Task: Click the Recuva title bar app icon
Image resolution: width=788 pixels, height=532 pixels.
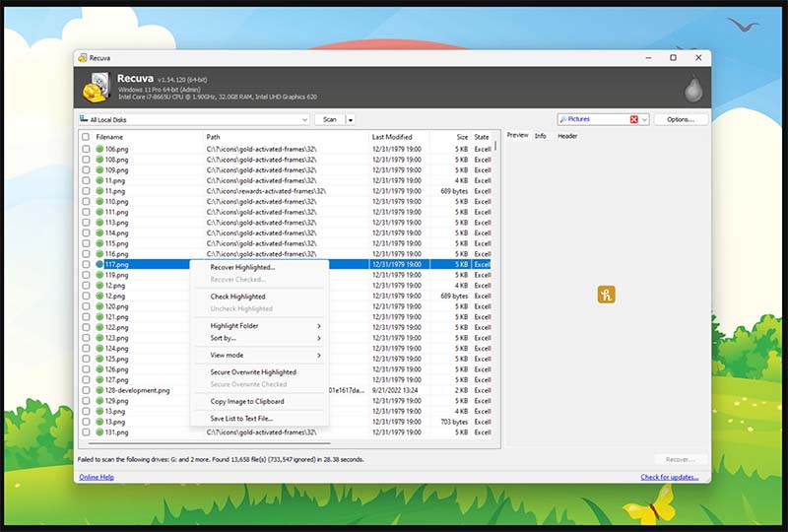Action: click(x=82, y=58)
